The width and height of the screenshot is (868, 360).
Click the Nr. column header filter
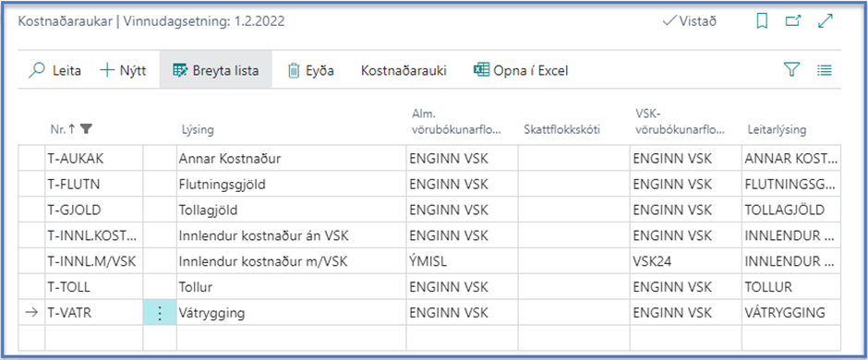coord(86,129)
